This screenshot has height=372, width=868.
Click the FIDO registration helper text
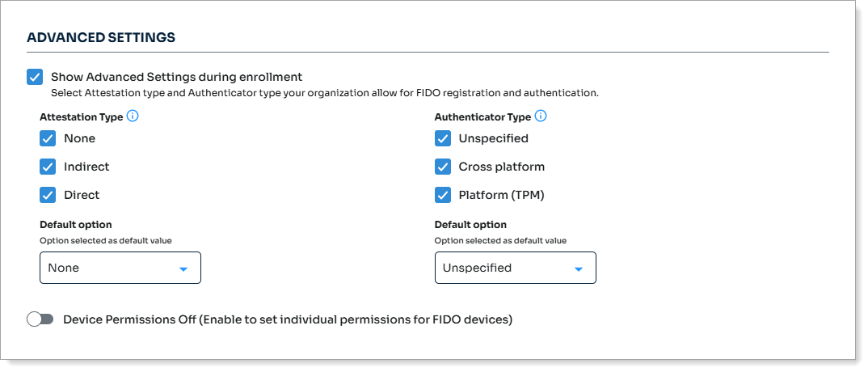pyautogui.click(x=324, y=93)
